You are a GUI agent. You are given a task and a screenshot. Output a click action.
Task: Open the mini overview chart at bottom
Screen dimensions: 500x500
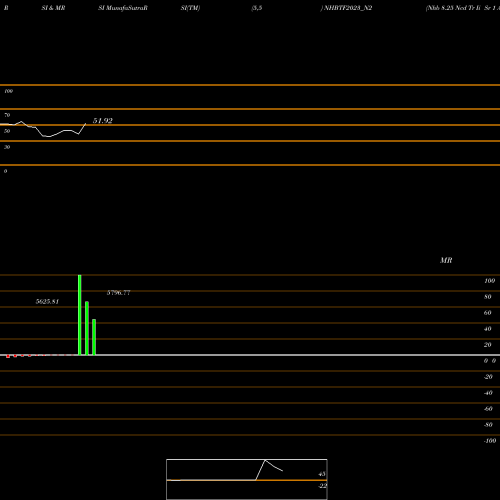tap(247, 479)
